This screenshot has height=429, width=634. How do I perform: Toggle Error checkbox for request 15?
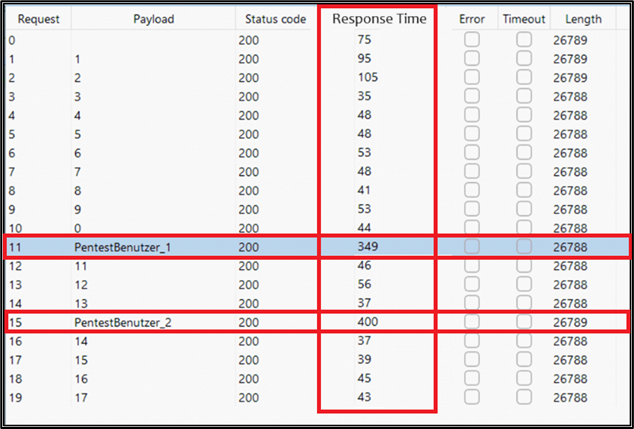point(471,323)
